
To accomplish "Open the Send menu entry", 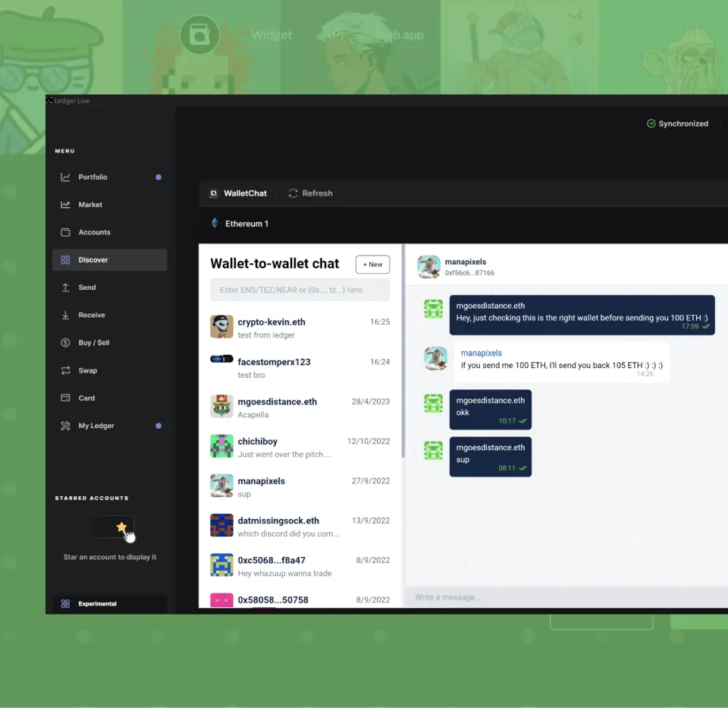I will (109, 288).
